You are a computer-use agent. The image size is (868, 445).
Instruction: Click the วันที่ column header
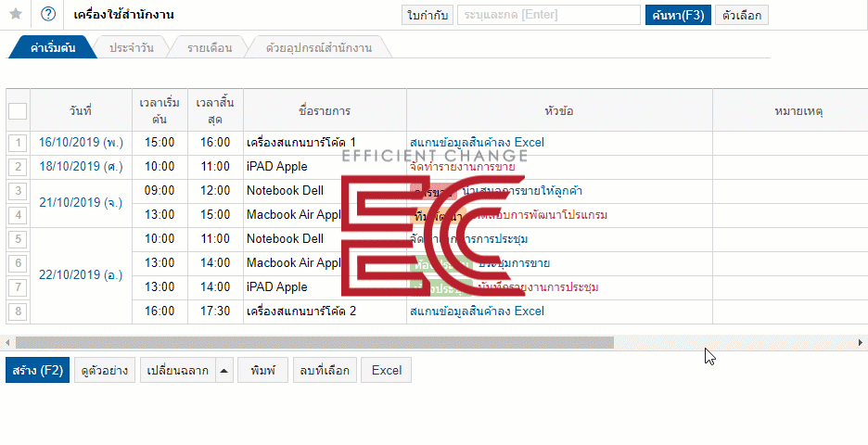(x=81, y=110)
